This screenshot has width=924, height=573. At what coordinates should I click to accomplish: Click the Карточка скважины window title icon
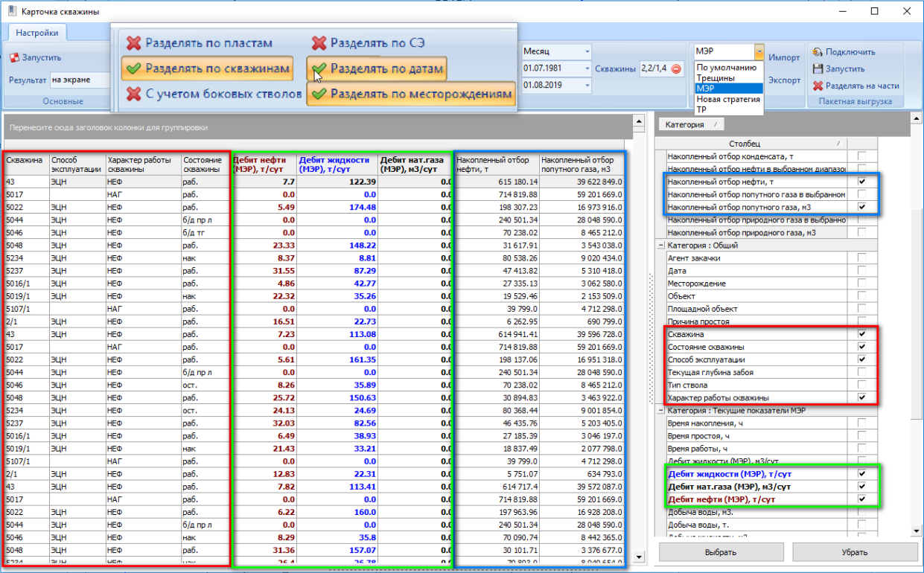[x=11, y=11]
